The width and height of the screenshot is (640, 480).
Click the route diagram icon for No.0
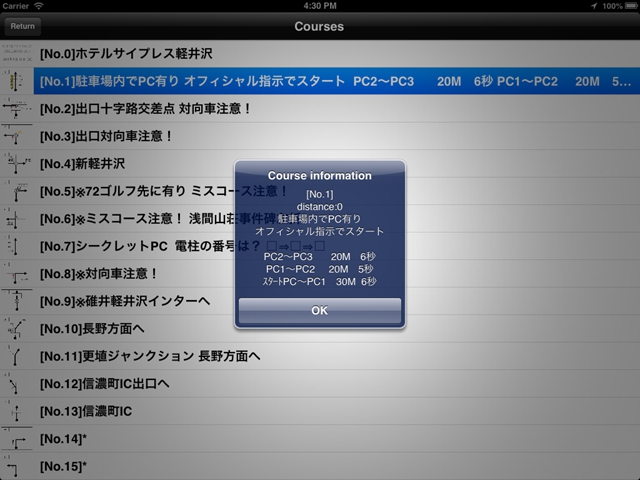point(17,53)
